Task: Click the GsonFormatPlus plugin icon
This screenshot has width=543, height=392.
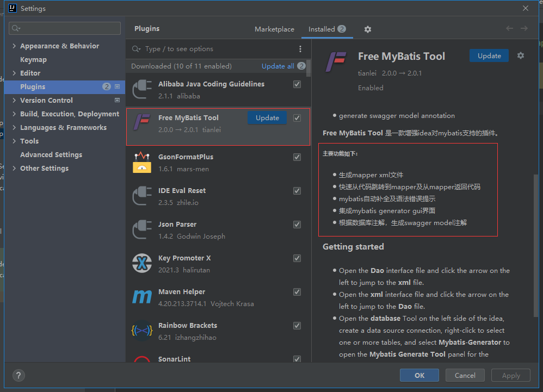Action: [142, 162]
